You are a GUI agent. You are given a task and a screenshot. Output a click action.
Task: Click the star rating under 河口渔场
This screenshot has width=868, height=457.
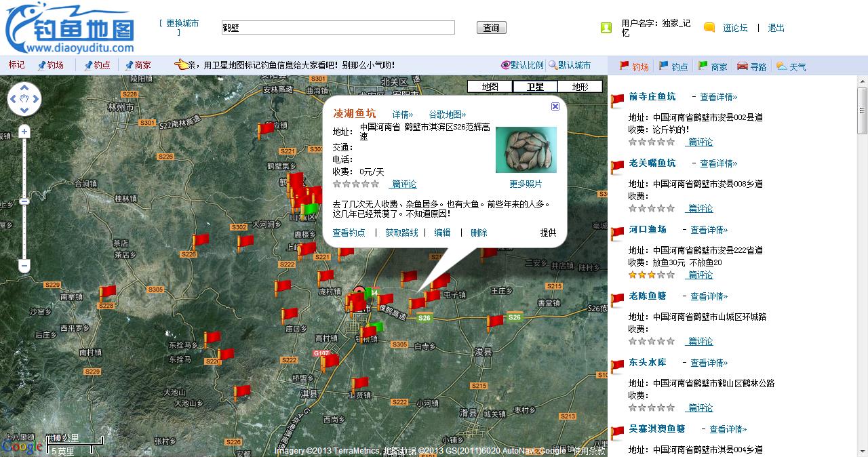(652, 275)
